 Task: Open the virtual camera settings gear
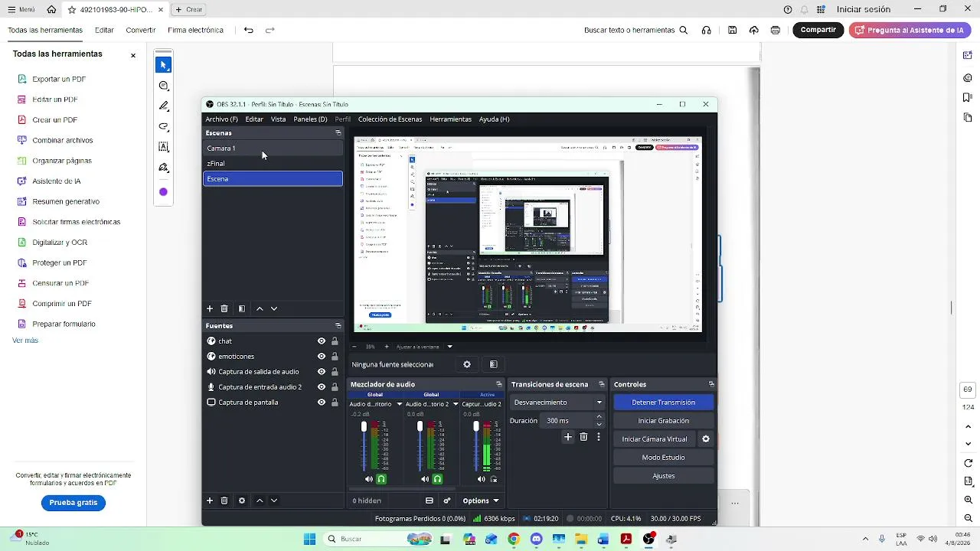tap(706, 439)
